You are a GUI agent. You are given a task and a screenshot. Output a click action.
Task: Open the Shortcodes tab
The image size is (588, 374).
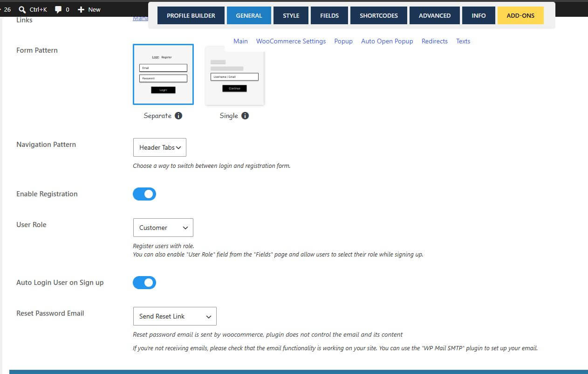point(379,15)
